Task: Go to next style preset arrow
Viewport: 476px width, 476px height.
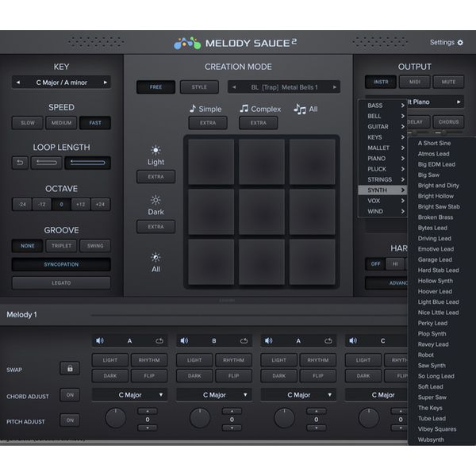Action: pos(335,87)
